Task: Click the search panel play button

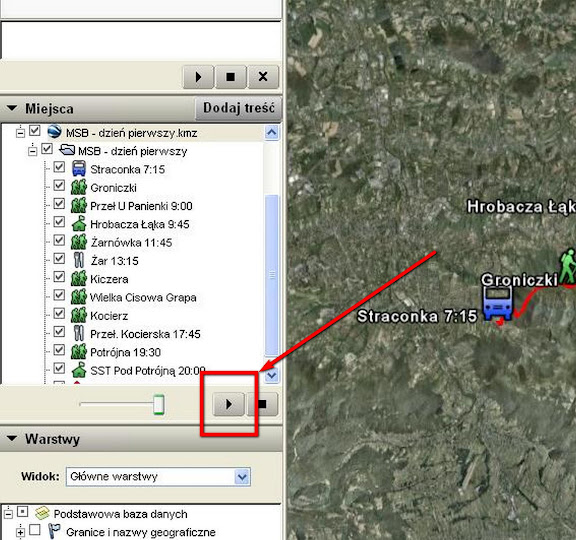Action: pyautogui.click(x=198, y=77)
